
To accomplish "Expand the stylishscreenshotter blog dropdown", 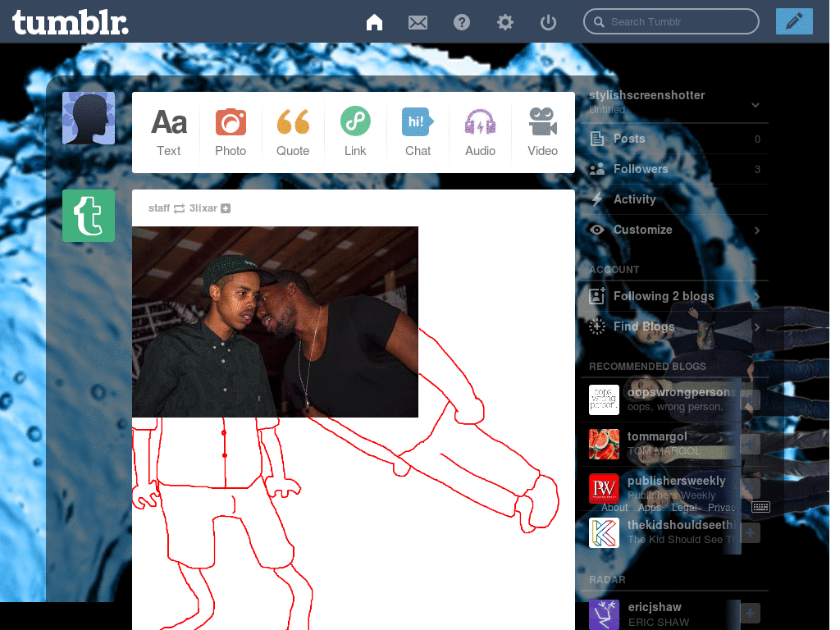I will [756, 105].
